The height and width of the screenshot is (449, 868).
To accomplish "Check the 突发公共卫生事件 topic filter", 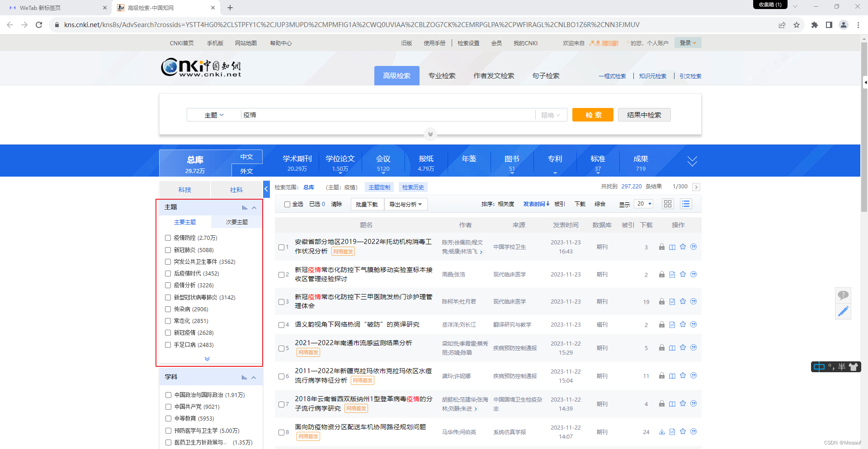I will (x=168, y=262).
